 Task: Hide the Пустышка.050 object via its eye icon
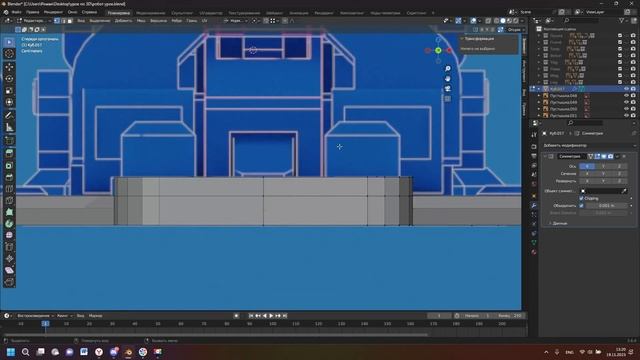point(627,109)
